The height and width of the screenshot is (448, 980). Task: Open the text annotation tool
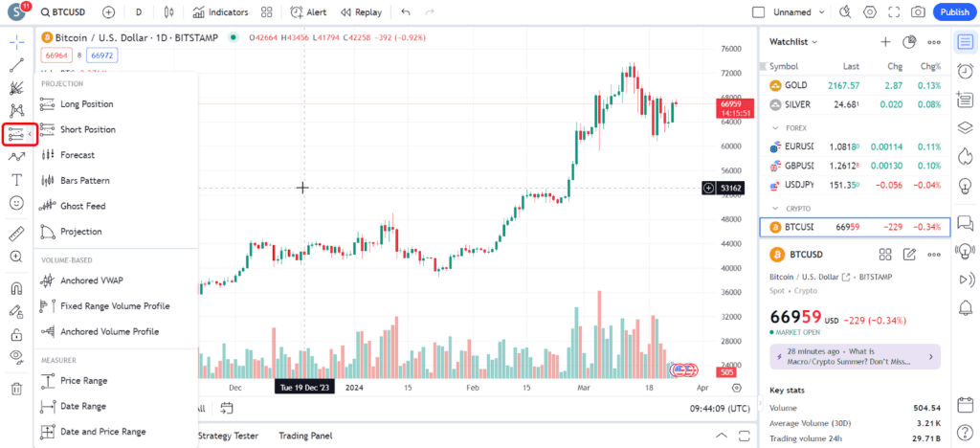(16, 179)
